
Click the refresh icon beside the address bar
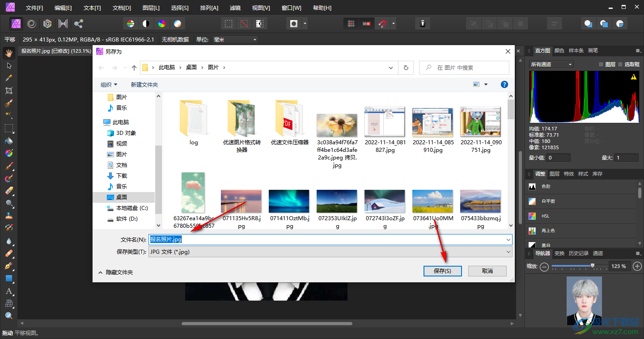coord(406,68)
